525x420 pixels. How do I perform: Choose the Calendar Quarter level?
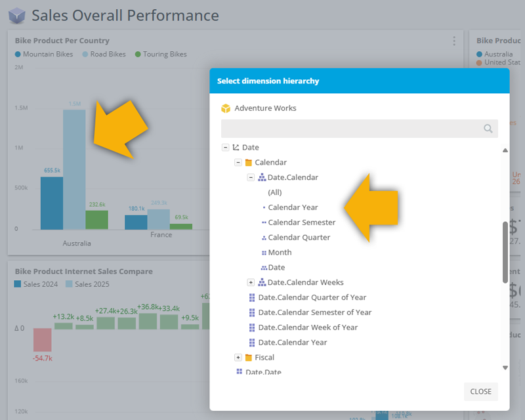[x=299, y=238]
